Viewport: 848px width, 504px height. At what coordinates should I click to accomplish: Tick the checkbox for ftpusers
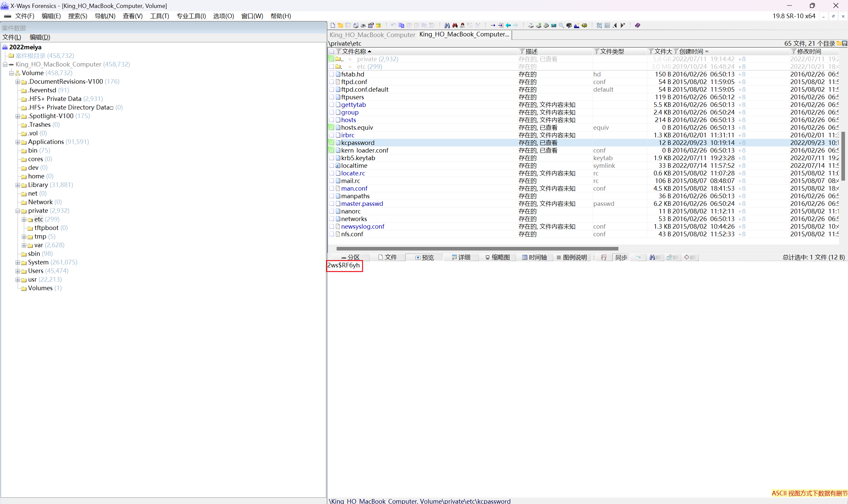(x=332, y=97)
